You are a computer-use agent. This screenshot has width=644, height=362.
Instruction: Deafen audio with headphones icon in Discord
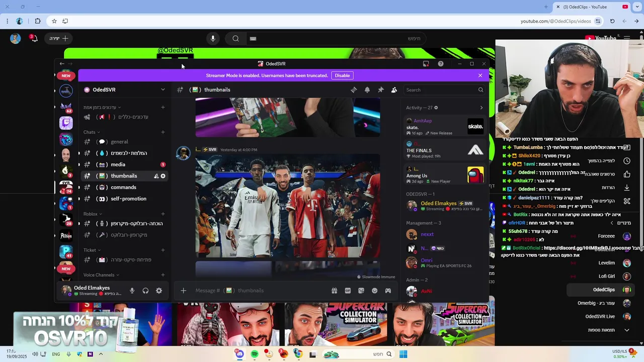pos(145,291)
